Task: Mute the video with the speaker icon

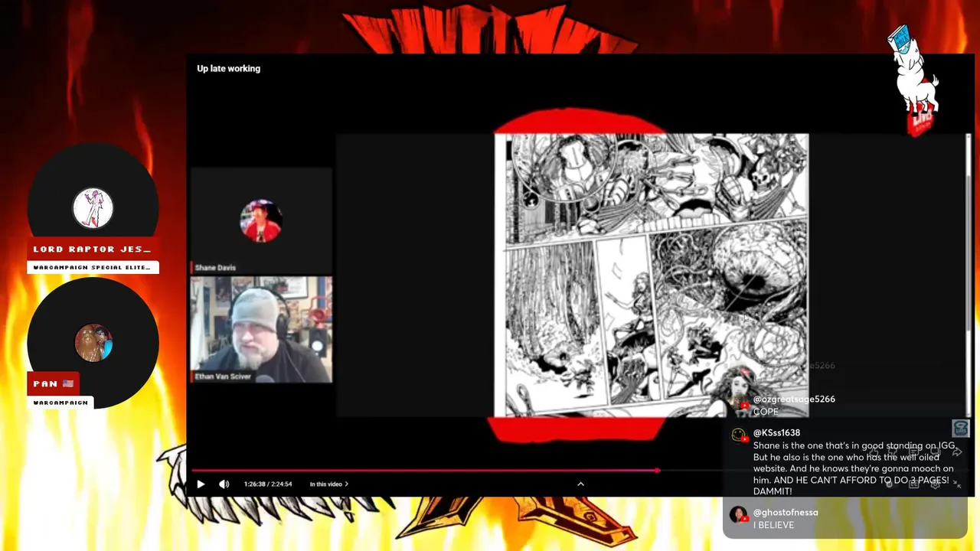Action: tap(224, 484)
